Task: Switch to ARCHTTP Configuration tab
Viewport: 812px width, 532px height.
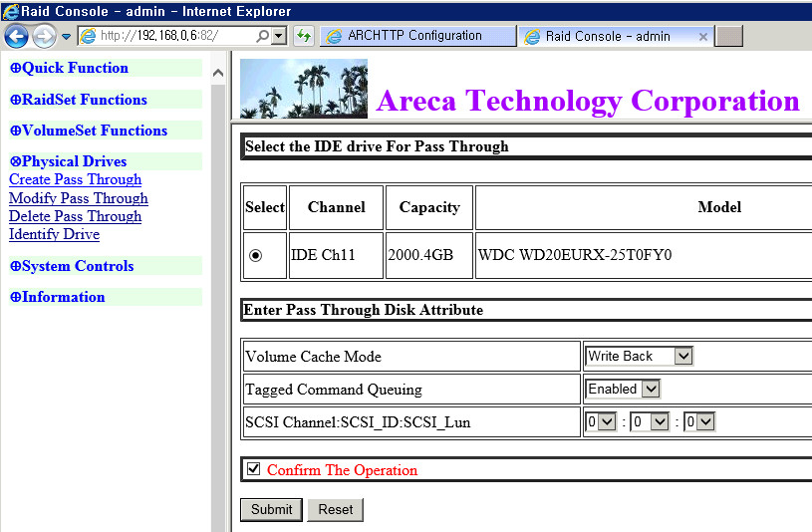Action: pyautogui.click(x=417, y=36)
